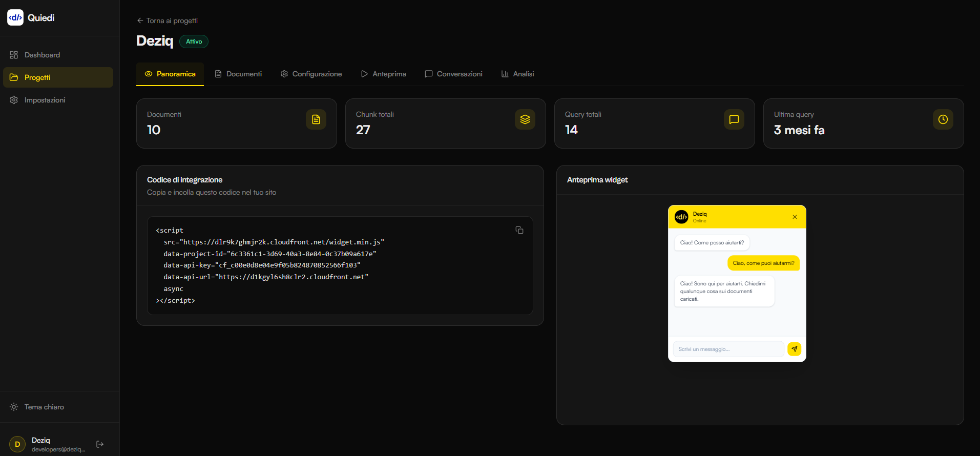Send the widget message with the paper-plane button

794,349
